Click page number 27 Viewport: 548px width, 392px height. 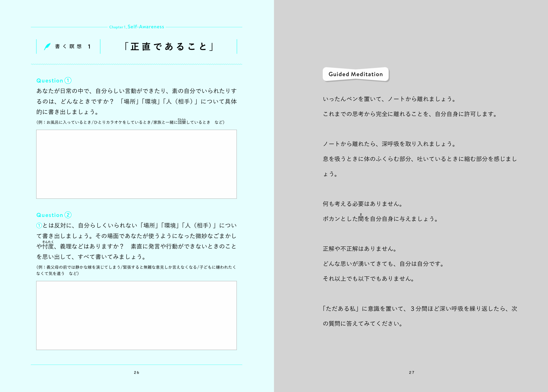pyautogui.click(x=412, y=373)
